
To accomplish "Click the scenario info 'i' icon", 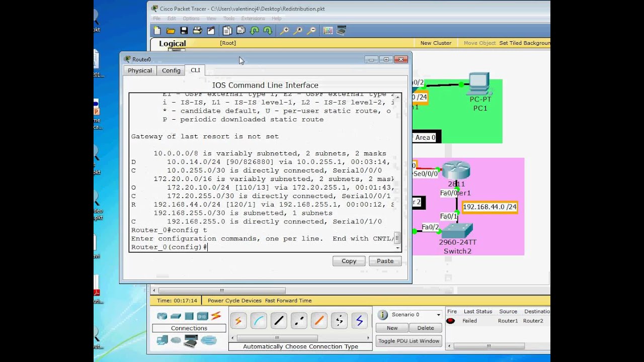I will (383, 315).
